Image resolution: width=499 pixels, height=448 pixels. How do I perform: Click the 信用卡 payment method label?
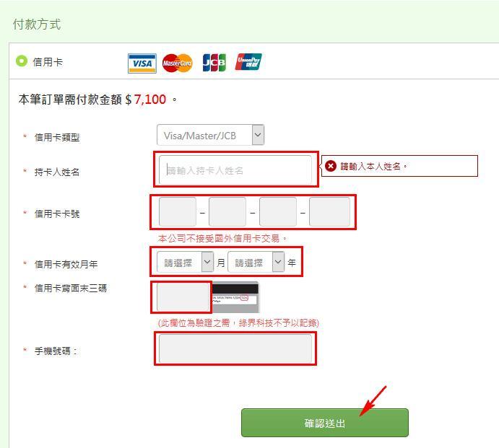pos(48,62)
